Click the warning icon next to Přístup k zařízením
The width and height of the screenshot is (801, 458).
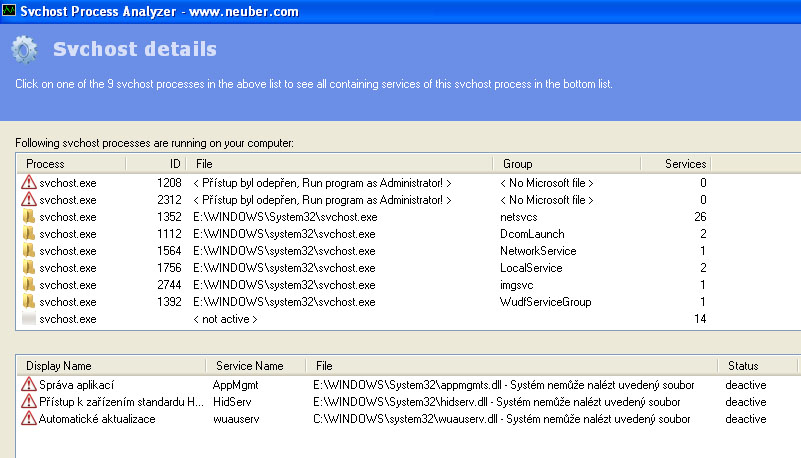[x=29, y=401]
